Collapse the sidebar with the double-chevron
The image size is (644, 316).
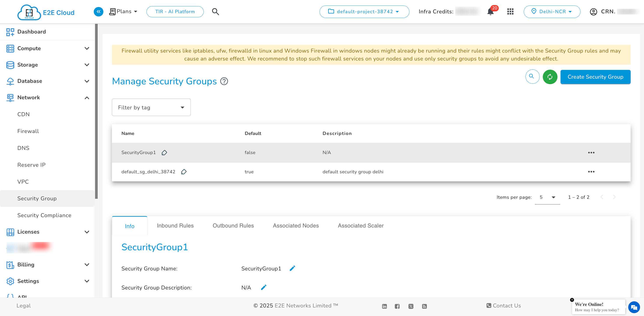99,12
